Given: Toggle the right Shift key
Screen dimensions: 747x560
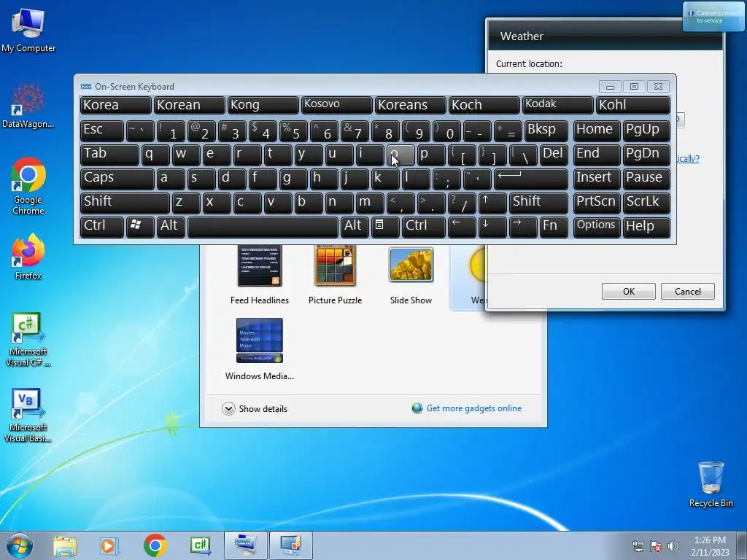Looking at the screenshot, I should coord(538,203).
